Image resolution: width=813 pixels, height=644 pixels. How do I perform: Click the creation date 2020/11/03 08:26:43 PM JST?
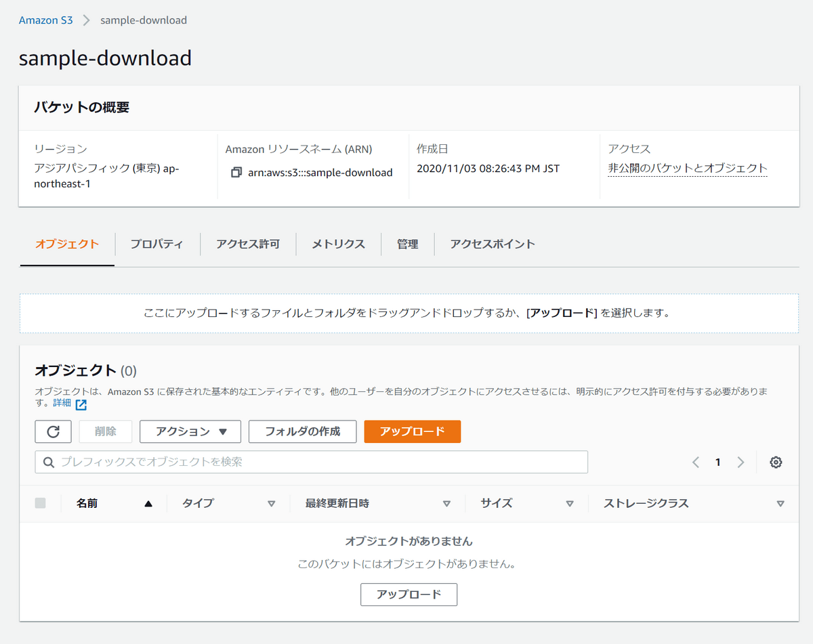coord(488,169)
